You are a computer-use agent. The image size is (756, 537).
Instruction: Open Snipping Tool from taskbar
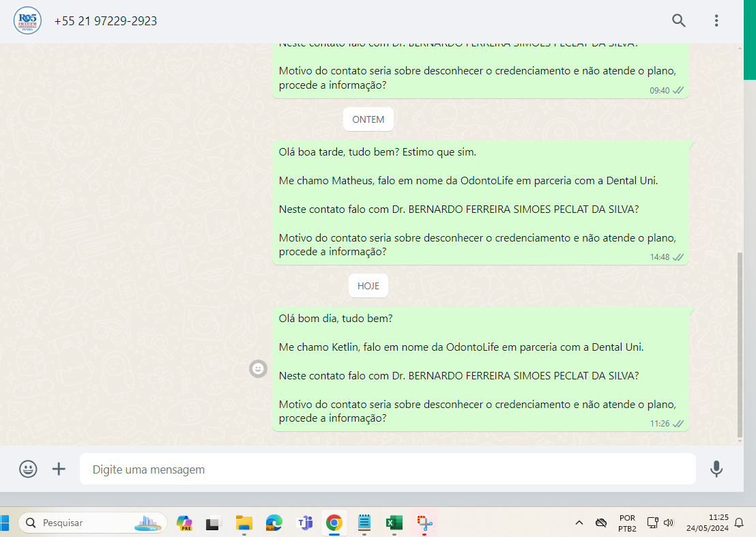(424, 523)
